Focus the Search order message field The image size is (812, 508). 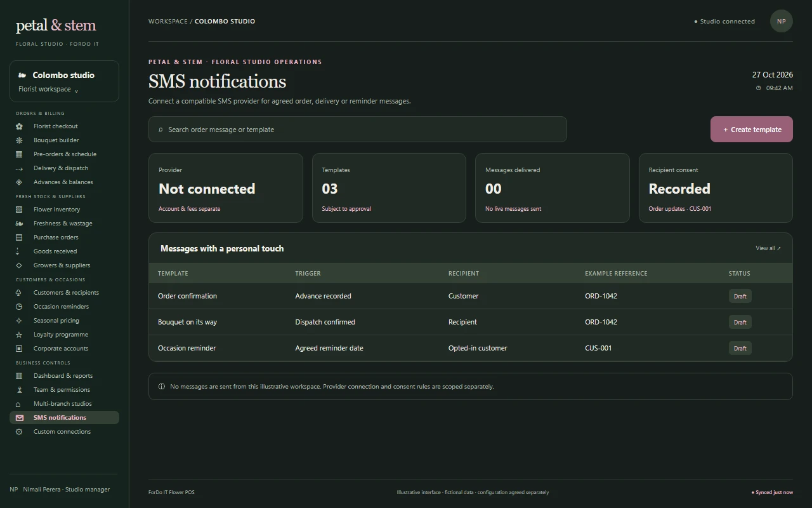tap(358, 130)
